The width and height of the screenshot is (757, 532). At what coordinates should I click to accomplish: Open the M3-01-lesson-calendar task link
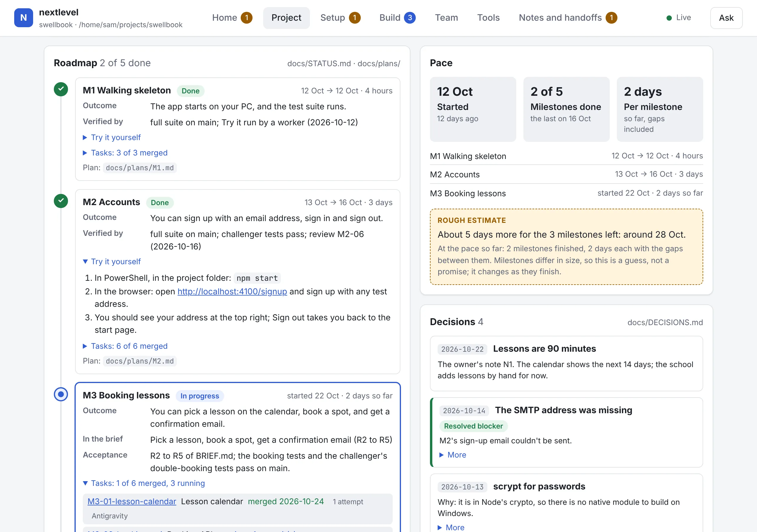coord(132,502)
